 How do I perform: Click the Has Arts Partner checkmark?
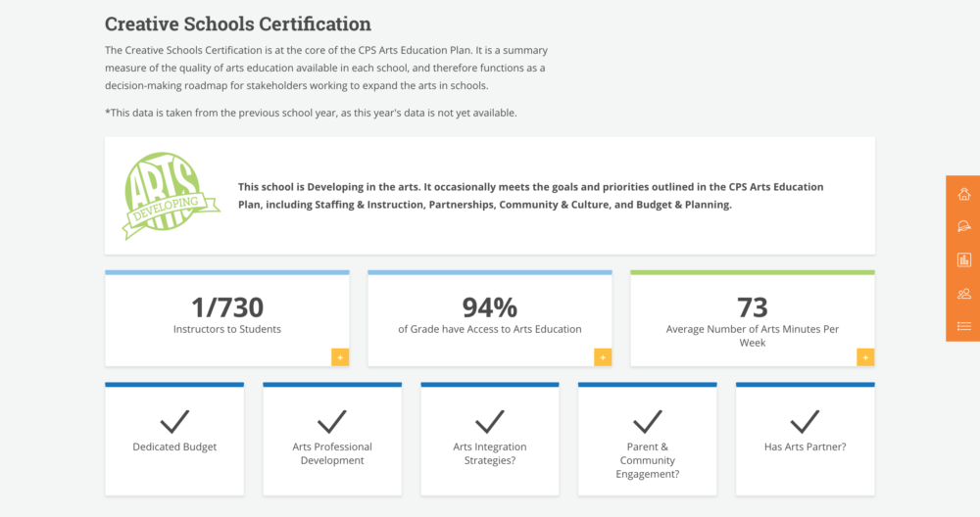tap(805, 421)
